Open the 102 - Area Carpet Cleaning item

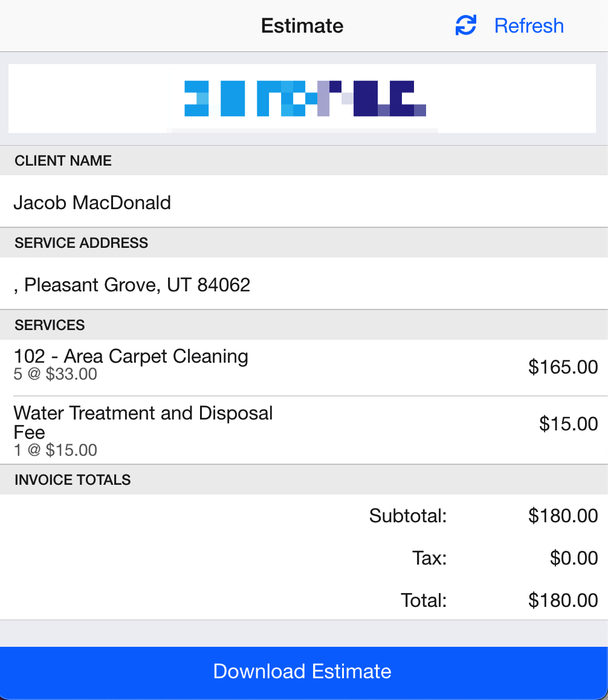pyautogui.click(x=304, y=368)
